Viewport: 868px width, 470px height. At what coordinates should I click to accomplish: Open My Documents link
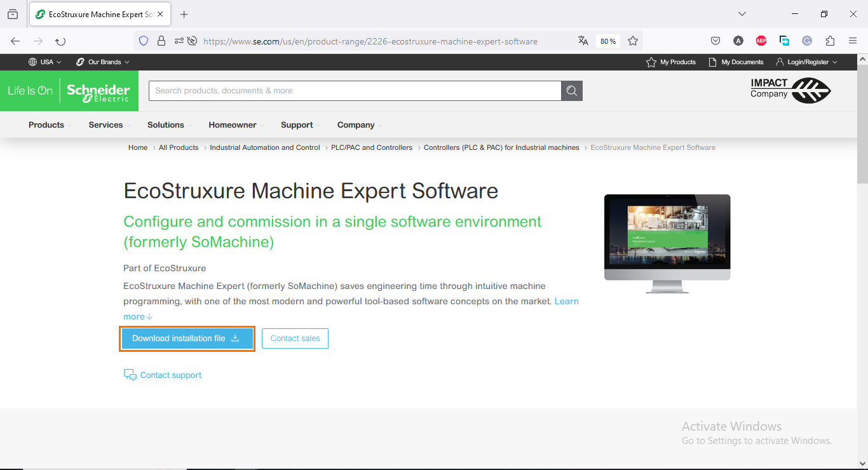coord(736,62)
